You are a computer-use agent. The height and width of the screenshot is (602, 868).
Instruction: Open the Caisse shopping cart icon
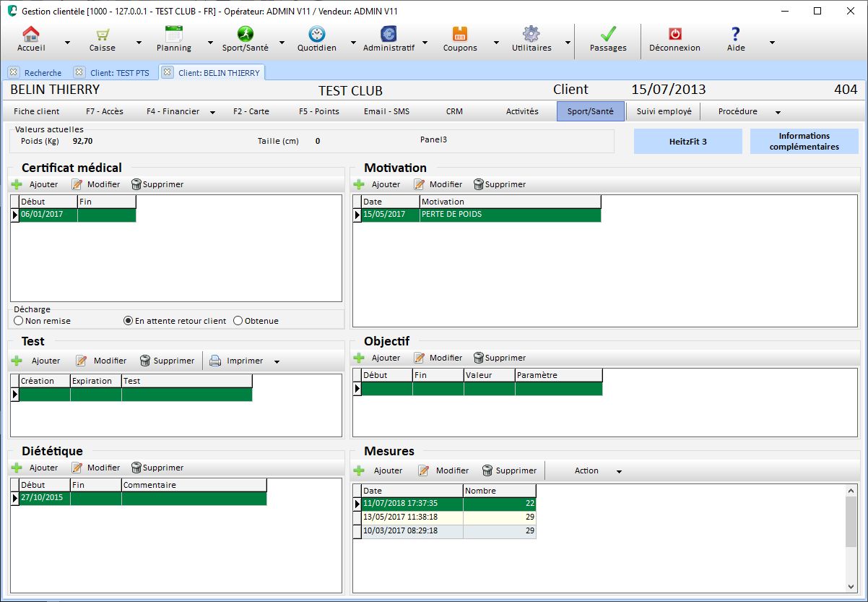coord(103,35)
